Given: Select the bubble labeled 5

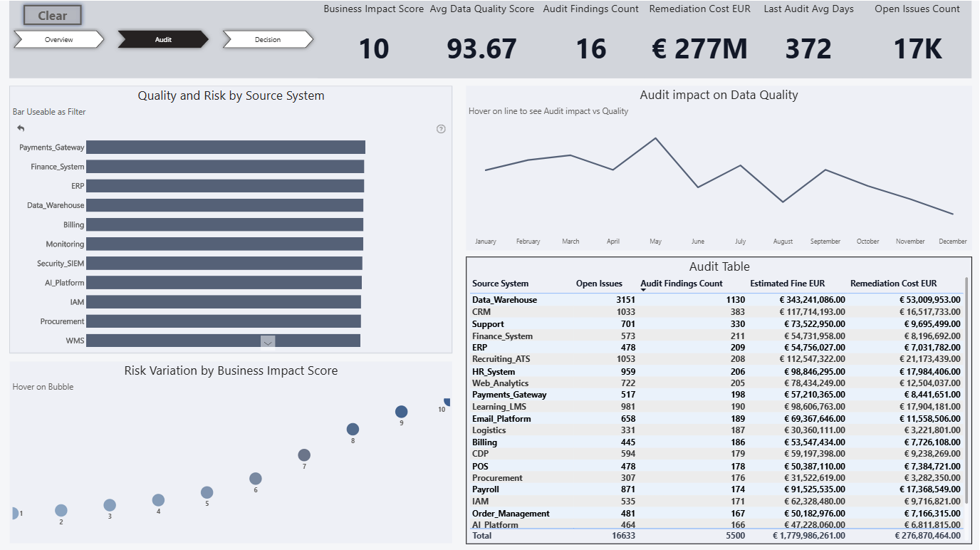Looking at the screenshot, I should (x=207, y=492).
